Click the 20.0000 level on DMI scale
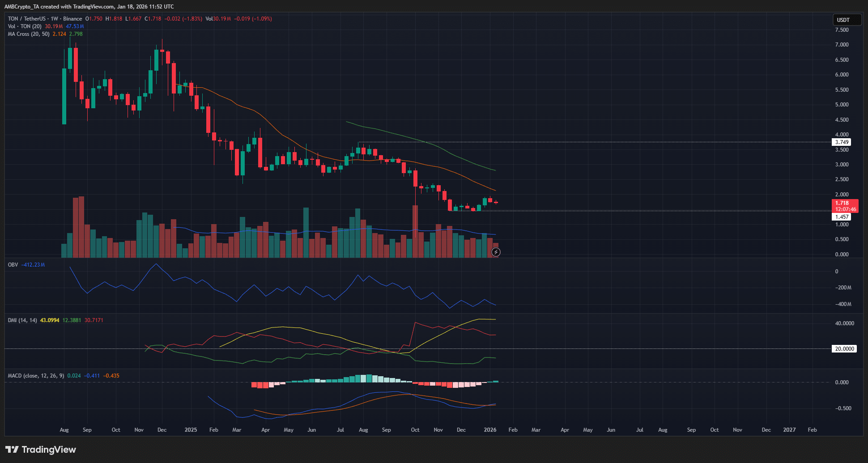 (844, 348)
